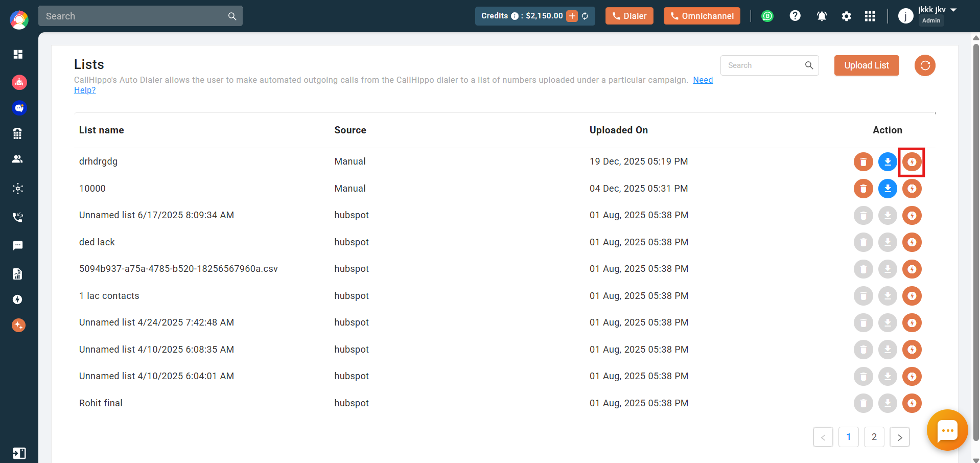Open the dashboard icon in the sidebar
Viewport: 980px width, 463px height.
[x=18, y=54]
